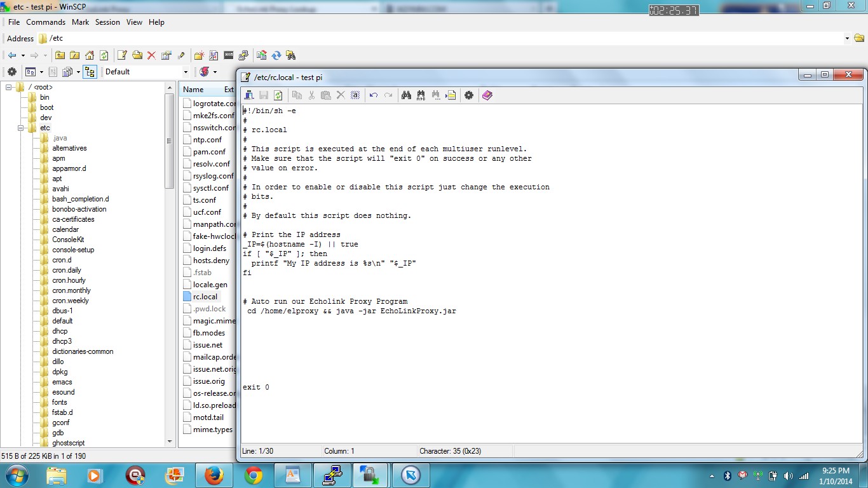The width and height of the screenshot is (868, 488).
Task: Open file Properties icon in WinSCP toolbar
Action: (166, 55)
